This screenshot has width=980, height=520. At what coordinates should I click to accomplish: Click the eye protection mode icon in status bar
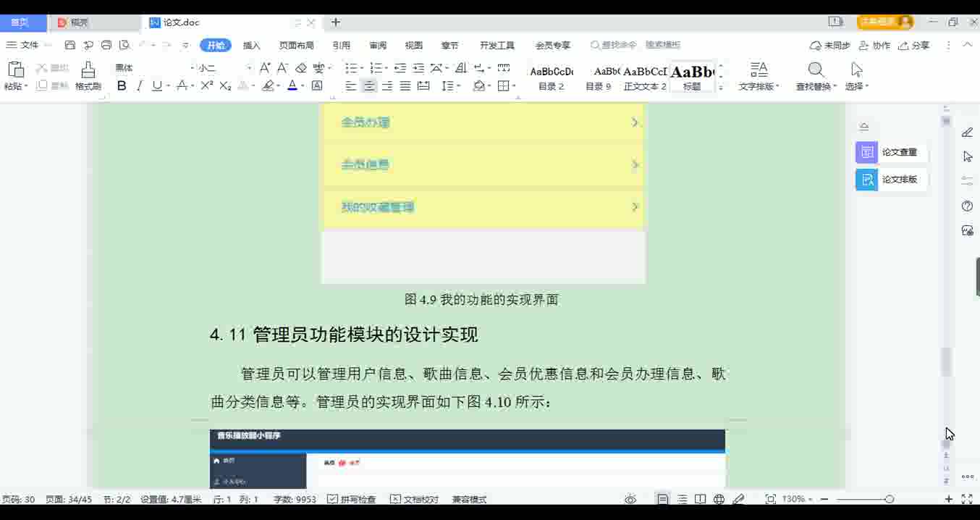click(630, 499)
